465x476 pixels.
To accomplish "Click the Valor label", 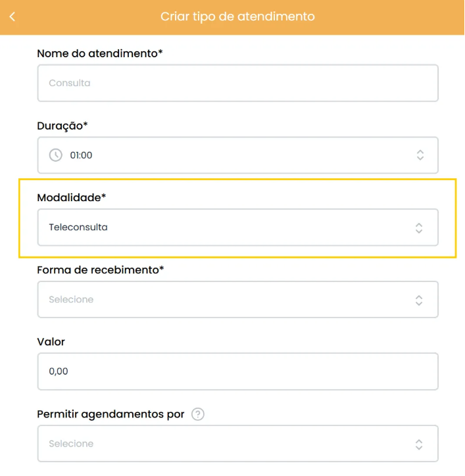I will [x=51, y=342].
